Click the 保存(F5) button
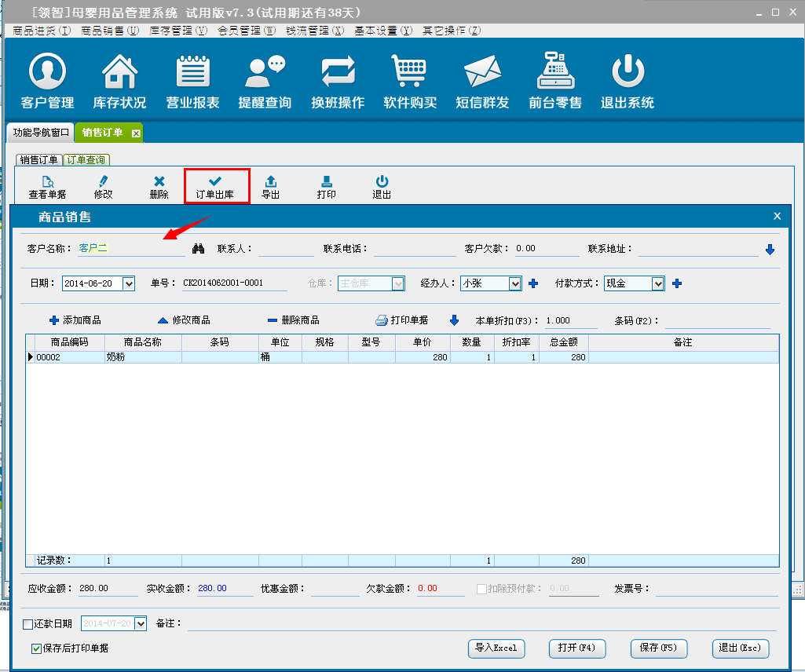The width and height of the screenshot is (805, 672). 659,648
